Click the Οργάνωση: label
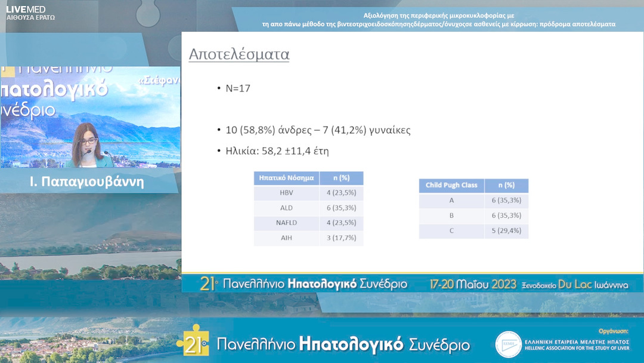The image size is (644, 363). coord(613,331)
